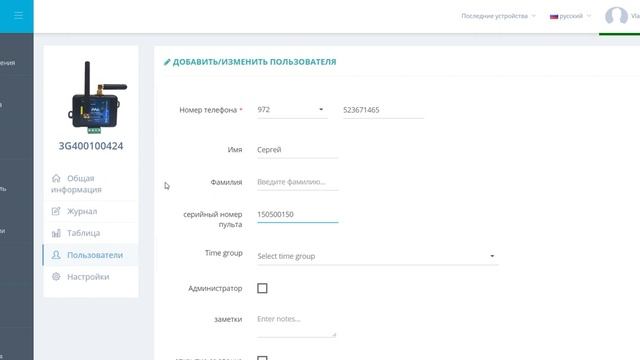Open the Журнал menu item
Viewport: 640px width, 360px height.
tap(91, 211)
